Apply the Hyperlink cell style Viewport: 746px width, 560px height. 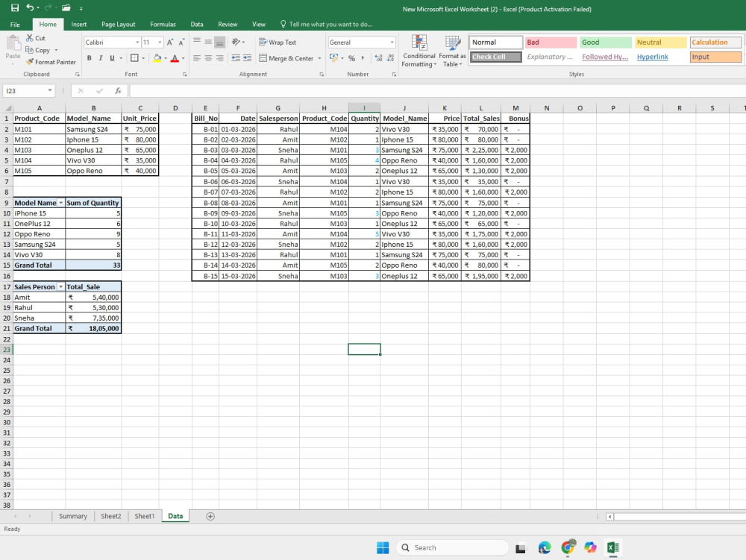(661, 57)
